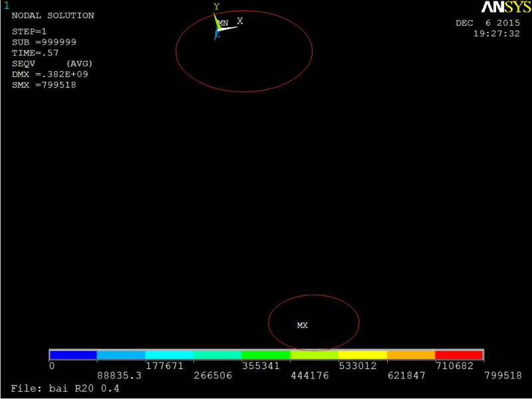Pick the dark blue legend color band
Screen dimensions: 532x399
73,355
